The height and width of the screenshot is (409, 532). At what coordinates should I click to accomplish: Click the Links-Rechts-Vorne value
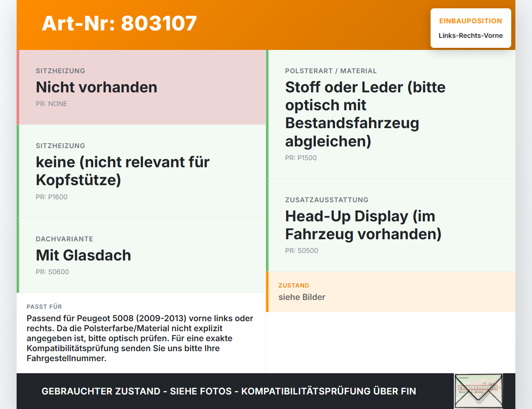[470, 35]
